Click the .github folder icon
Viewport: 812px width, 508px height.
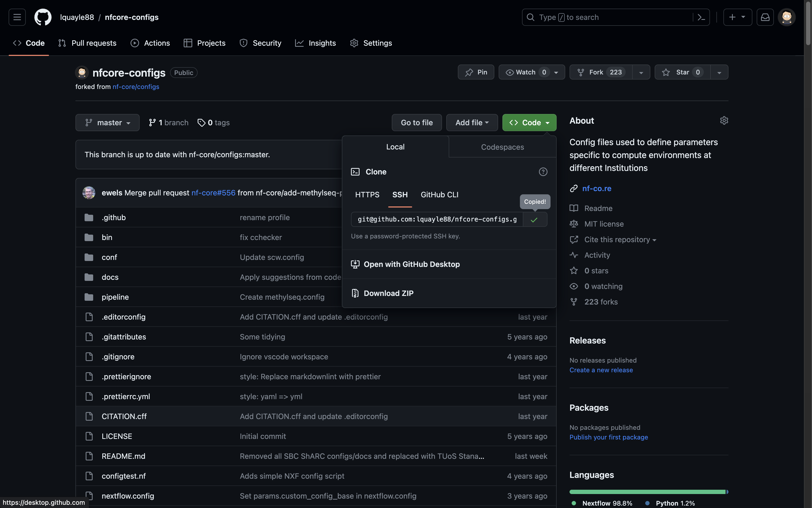tap(89, 217)
